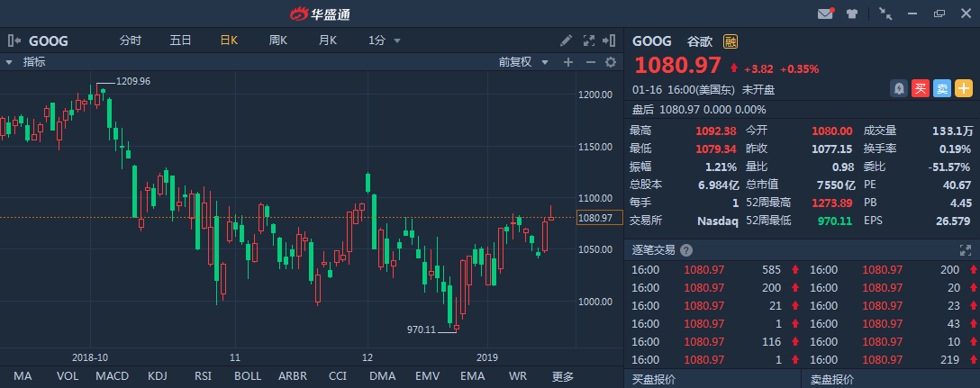Add GOOG to watchlist with plus
This screenshot has width=980, height=388.
coord(963,89)
